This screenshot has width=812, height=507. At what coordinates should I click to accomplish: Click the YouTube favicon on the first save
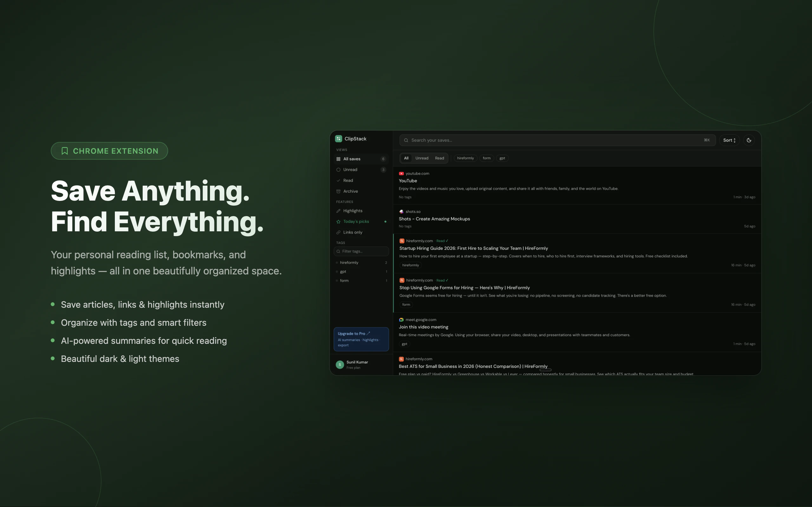[402, 173]
